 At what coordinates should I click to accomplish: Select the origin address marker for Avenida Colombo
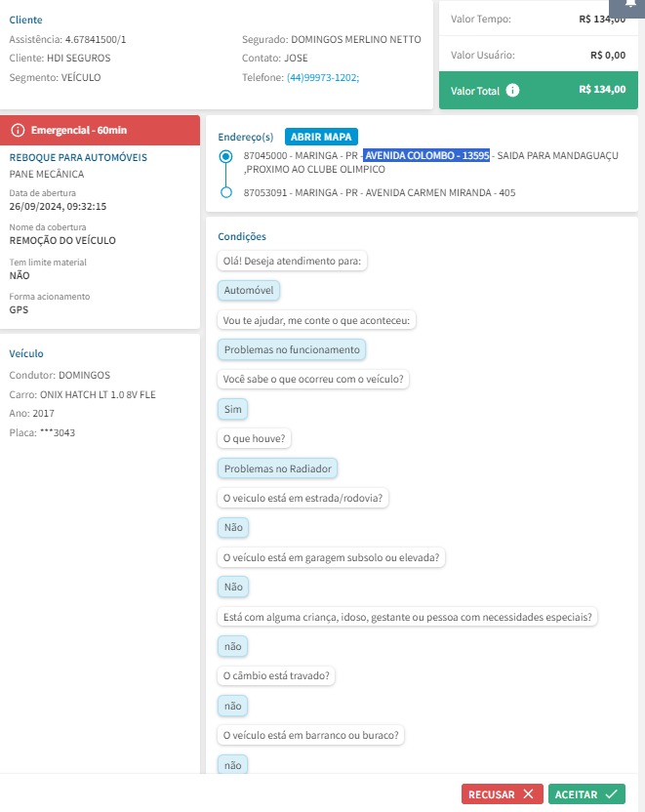[x=226, y=156]
